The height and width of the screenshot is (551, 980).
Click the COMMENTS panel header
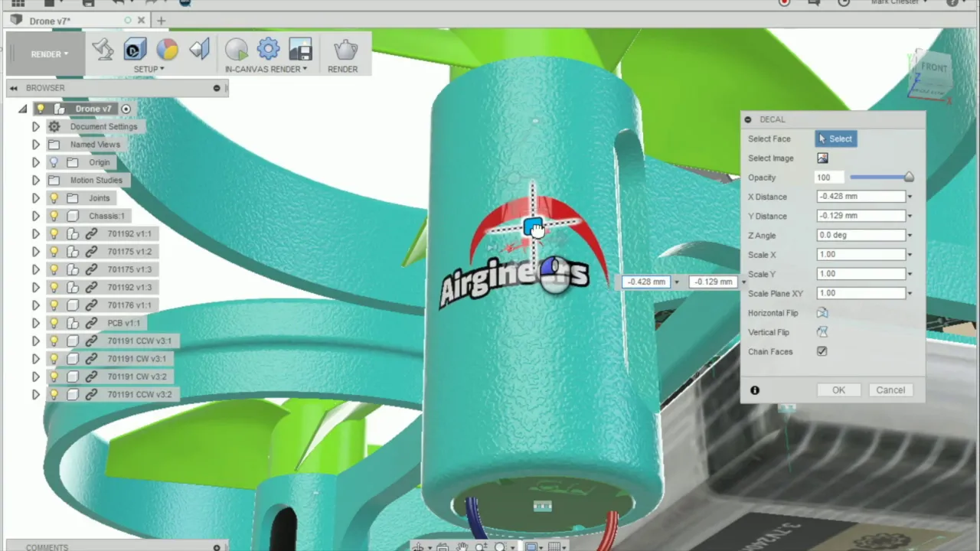pyautogui.click(x=47, y=546)
